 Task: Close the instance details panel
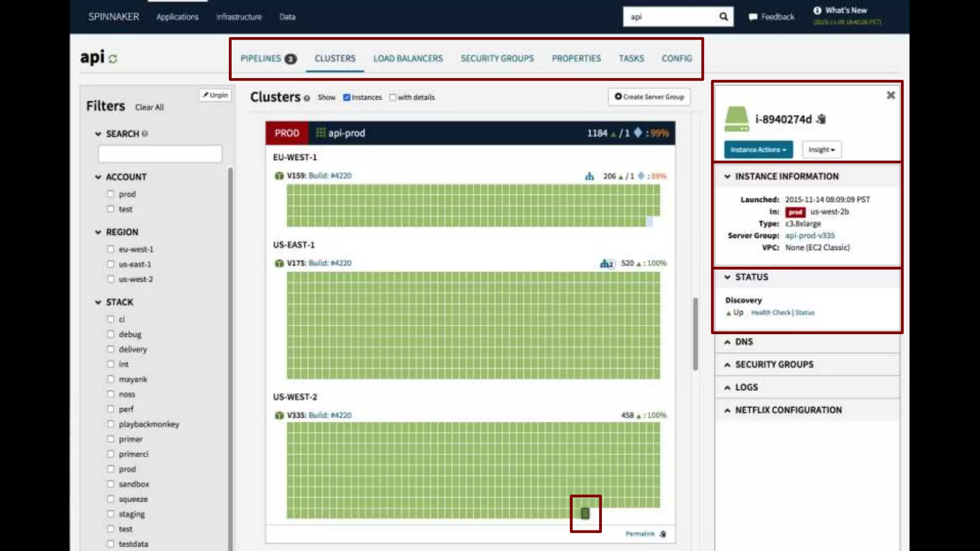891,95
